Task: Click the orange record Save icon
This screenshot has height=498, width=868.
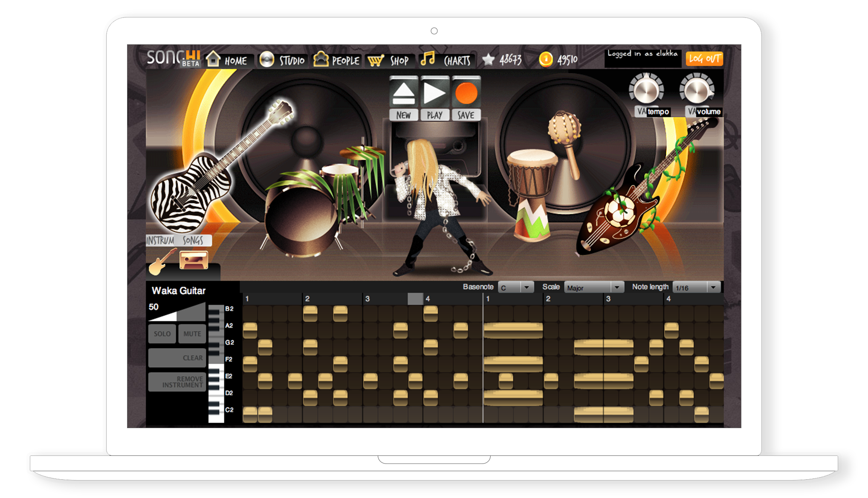Action: point(466,93)
